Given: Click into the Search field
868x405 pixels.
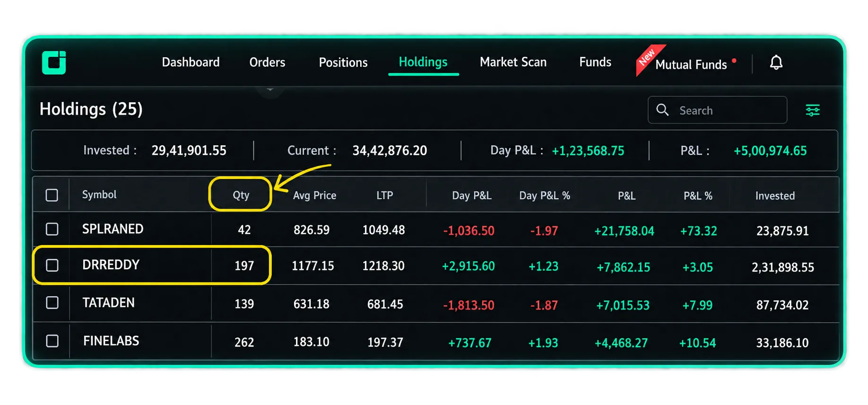Looking at the screenshot, I should (717, 110).
